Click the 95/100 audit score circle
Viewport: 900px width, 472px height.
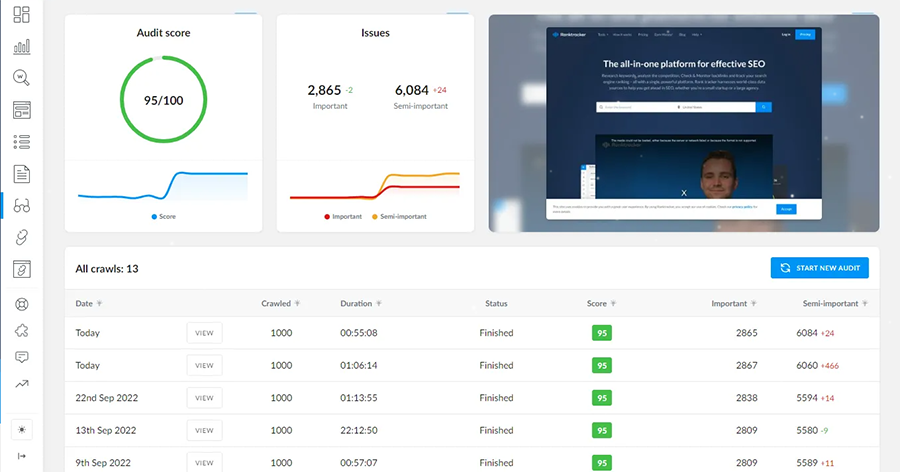coord(164,100)
